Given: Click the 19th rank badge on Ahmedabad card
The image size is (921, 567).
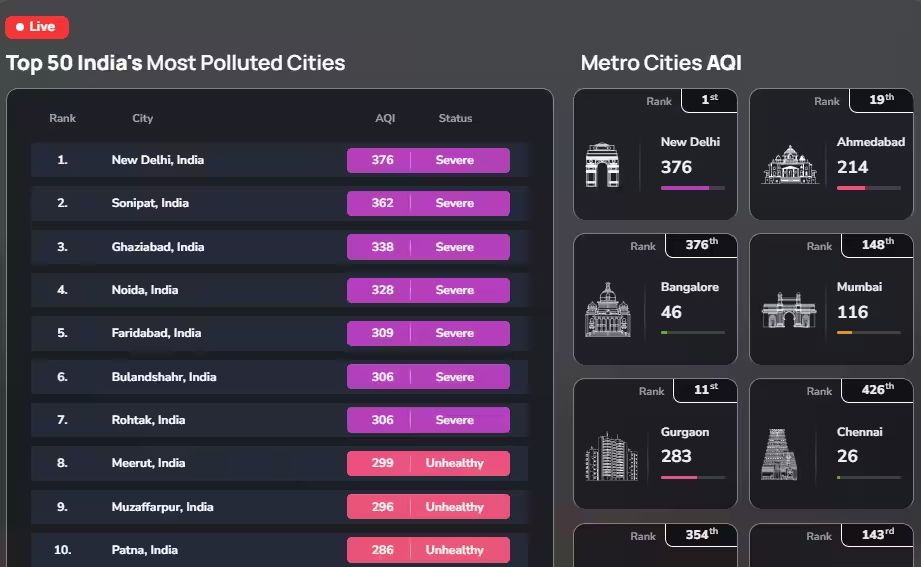Looking at the screenshot, I should click(x=882, y=100).
